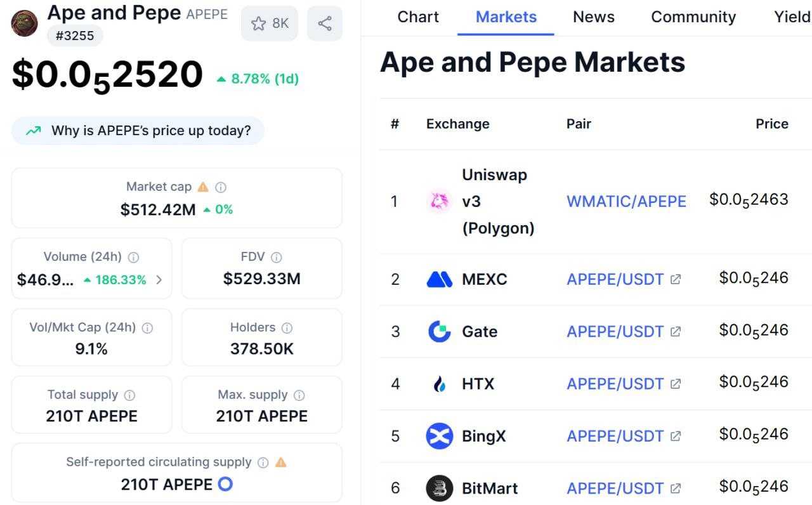Expand the Volume (24h) chevron arrow
This screenshot has height=505, width=812.
pos(159,280)
